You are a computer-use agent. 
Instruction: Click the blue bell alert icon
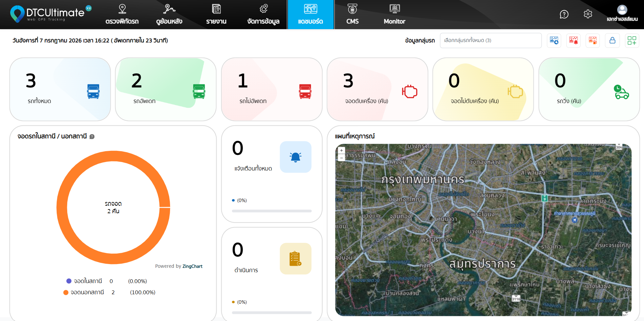(295, 157)
